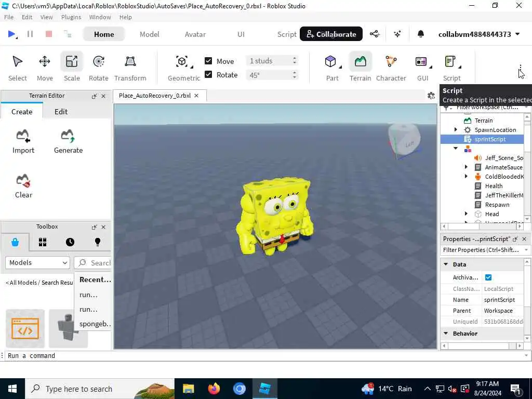Toggle the Archivable property checkbox
Viewport: 532px width, 399px height.
488,277
